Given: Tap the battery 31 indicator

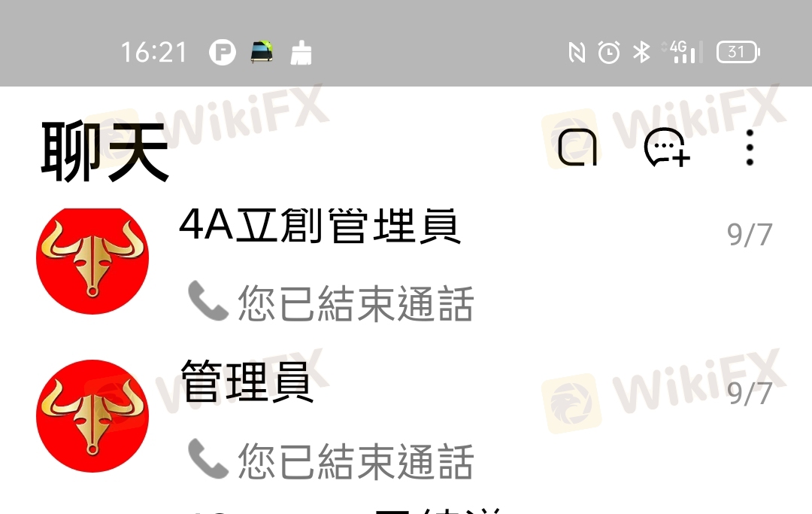Looking at the screenshot, I should click(738, 52).
